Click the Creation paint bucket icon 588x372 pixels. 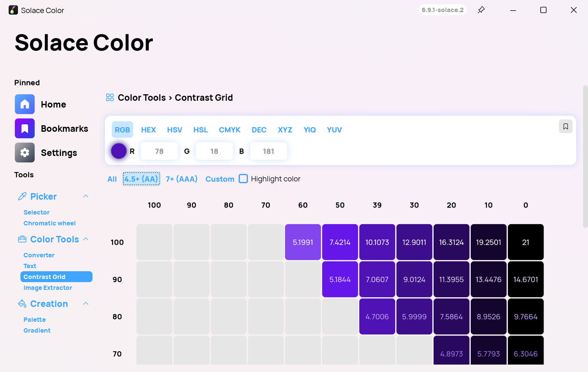22,304
